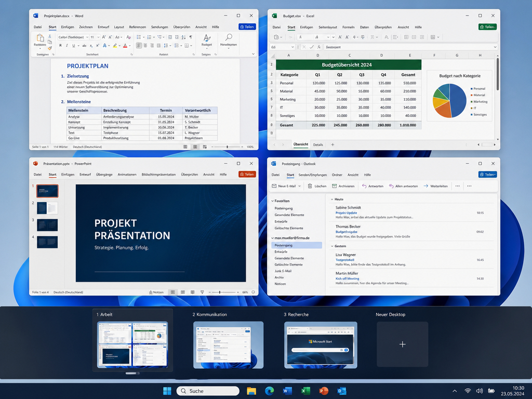Open the Formeln tab in Excel
The height and width of the screenshot is (399, 532).
(x=349, y=27)
